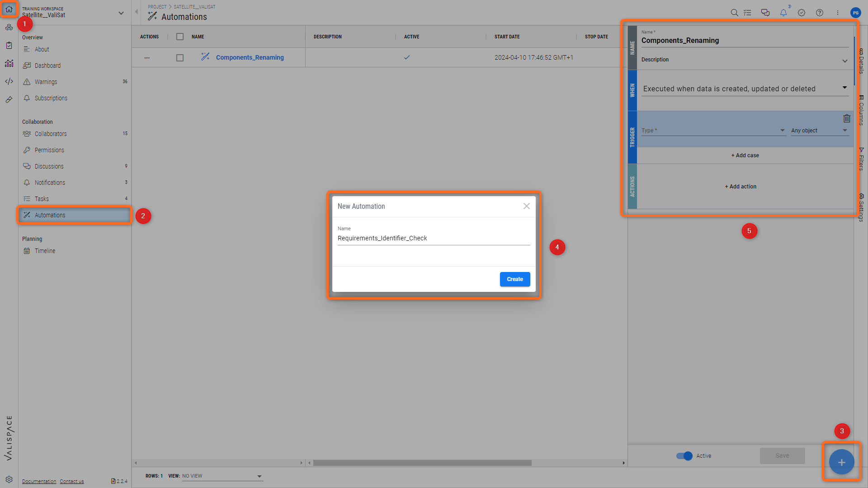Focus the dialog Name input field

(434, 238)
